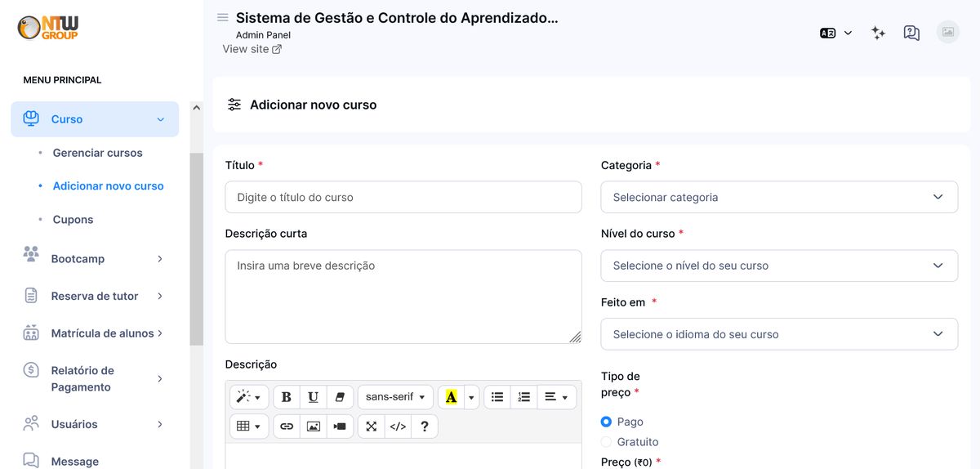Screen dimensions: 980x469
Task: Toggle editor fullscreen mode
Action: tap(372, 427)
